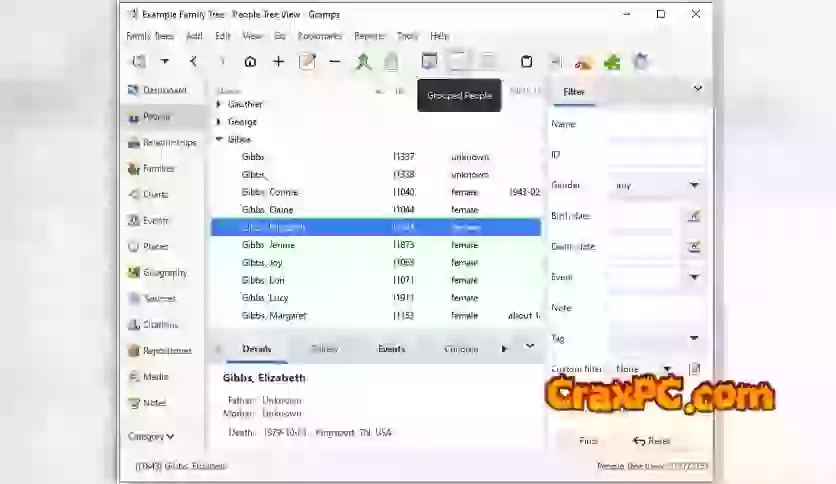The image size is (836, 484).
Task: Open the Configure view icon
Action: pyautogui.click(x=429, y=61)
